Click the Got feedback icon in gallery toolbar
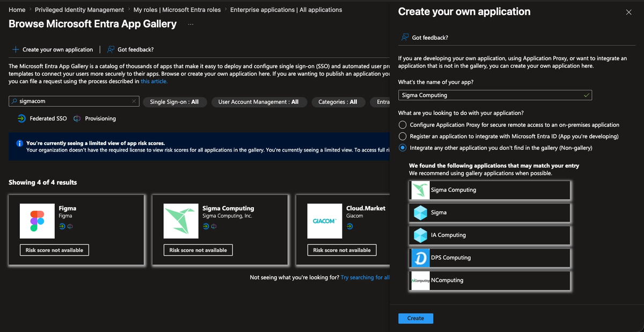This screenshot has height=332, width=644. (x=111, y=49)
